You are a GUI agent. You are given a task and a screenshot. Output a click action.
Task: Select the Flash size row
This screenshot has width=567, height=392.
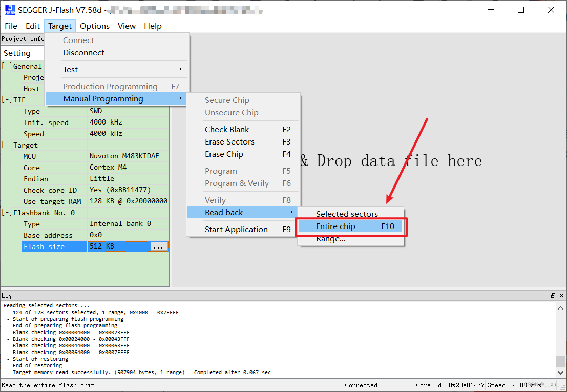coord(95,246)
